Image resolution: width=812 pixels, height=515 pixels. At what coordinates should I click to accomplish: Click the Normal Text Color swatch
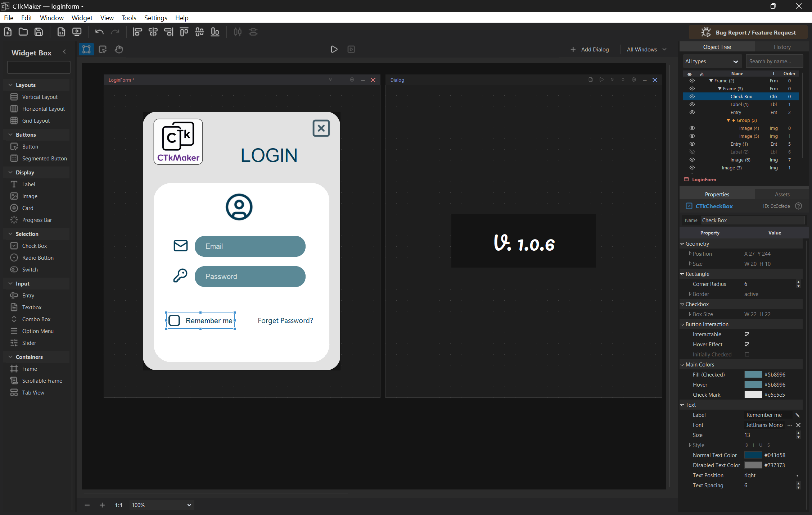[753, 455]
